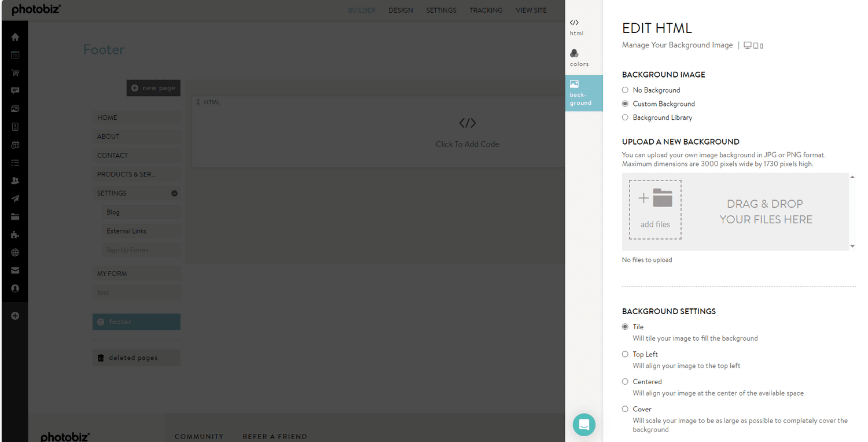868x442 pixels.
Task: Switch to the DESIGN tab
Action: pyautogui.click(x=400, y=10)
